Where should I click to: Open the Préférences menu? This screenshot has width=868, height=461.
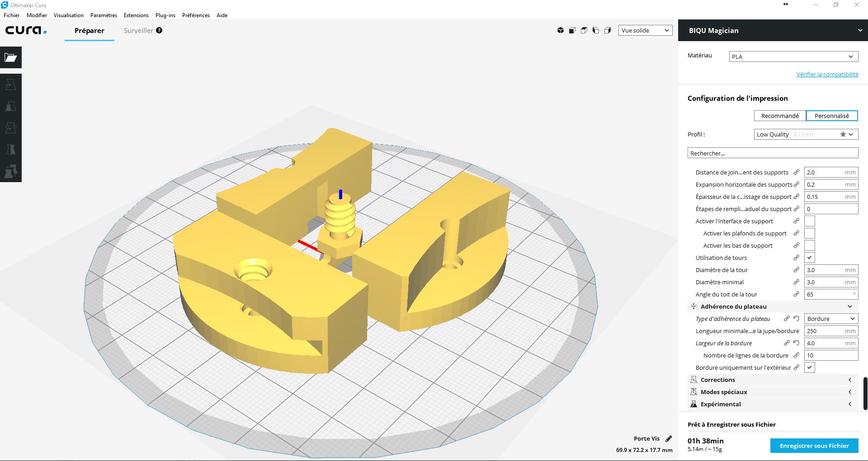tap(196, 15)
